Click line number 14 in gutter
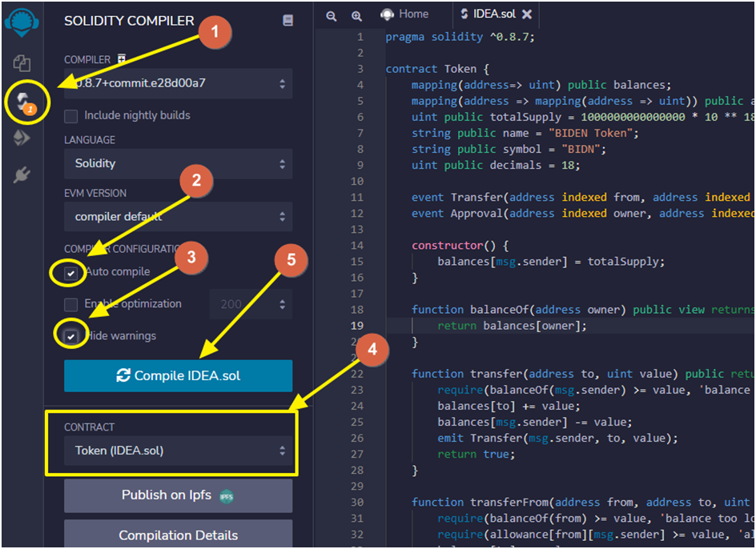 (357, 246)
